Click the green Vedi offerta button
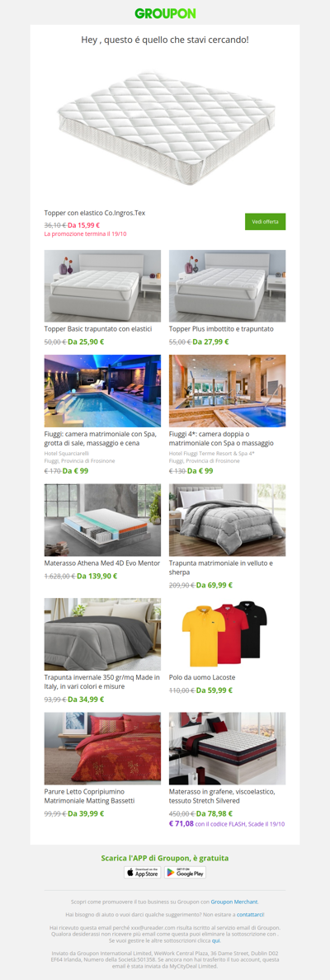 (x=265, y=222)
